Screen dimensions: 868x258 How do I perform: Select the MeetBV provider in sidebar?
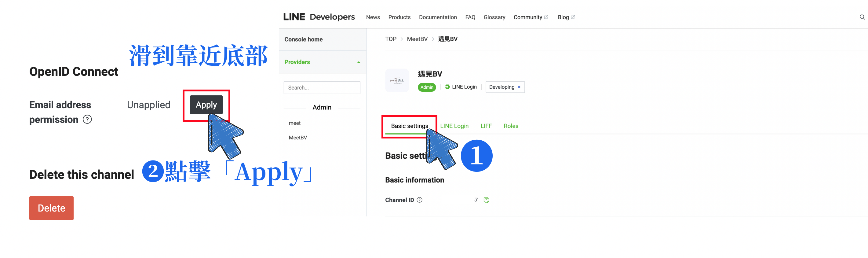pos(298,138)
